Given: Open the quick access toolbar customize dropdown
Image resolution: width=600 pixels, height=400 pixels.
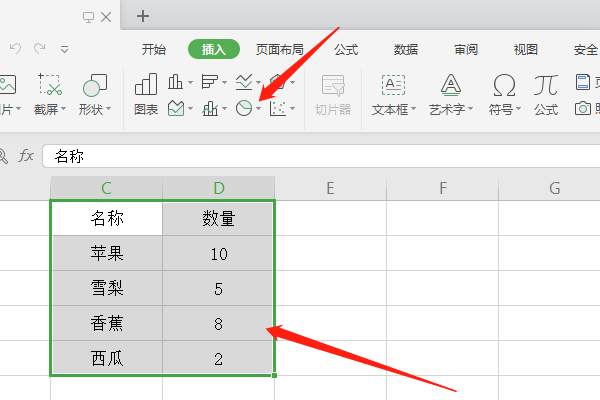Looking at the screenshot, I should 64,49.
